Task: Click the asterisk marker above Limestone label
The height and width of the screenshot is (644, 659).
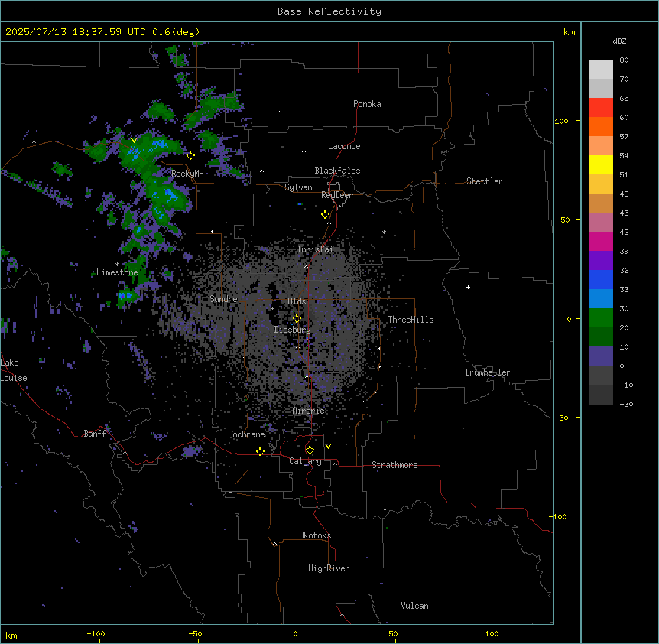Action: coord(117,265)
